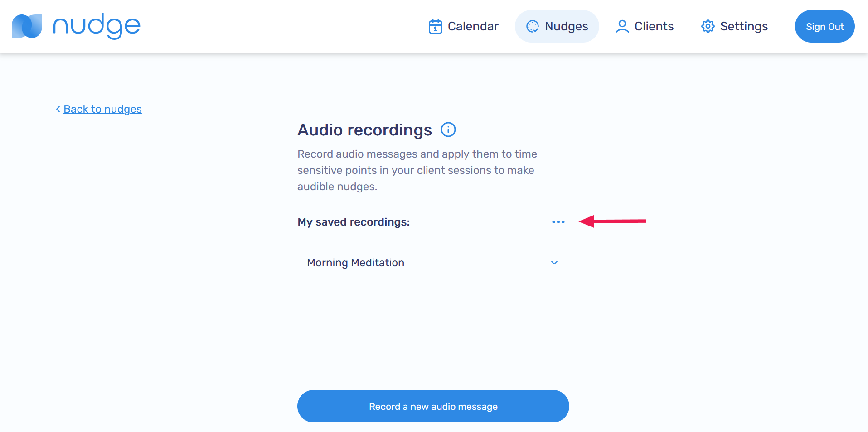The height and width of the screenshot is (432, 868).
Task: Click the calendar icon in navigation
Action: coord(435,27)
